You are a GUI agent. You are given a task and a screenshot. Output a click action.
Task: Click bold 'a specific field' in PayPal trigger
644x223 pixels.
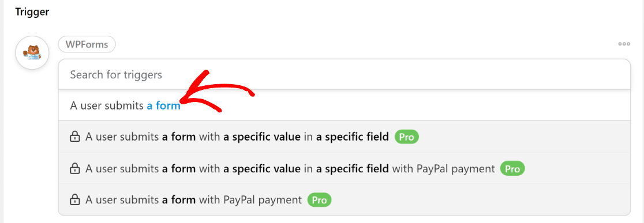pos(353,168)
